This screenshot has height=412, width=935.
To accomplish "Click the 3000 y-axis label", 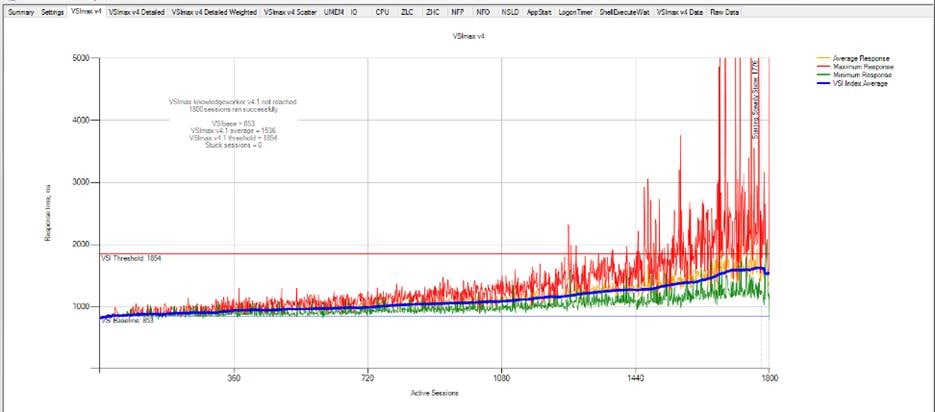I will 82,182.
